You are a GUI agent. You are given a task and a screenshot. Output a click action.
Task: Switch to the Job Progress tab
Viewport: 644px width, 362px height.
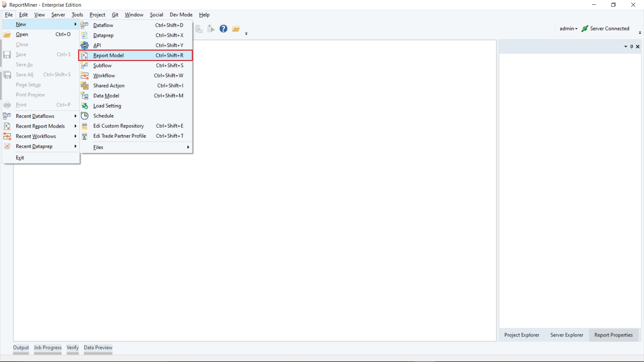click(x=48, y=348)
